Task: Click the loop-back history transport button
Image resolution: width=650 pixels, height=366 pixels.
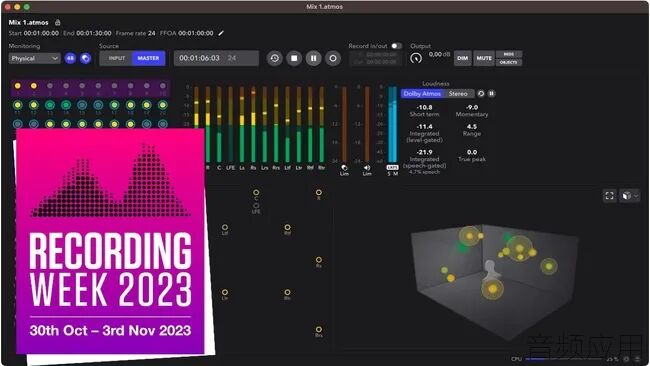Action: click(x=274, y=58)
